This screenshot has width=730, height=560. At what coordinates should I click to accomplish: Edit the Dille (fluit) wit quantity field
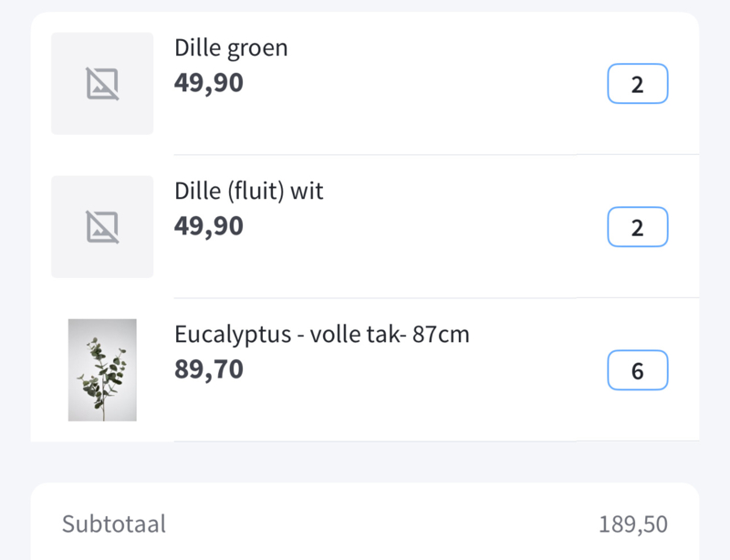click(x=638, y=227)
